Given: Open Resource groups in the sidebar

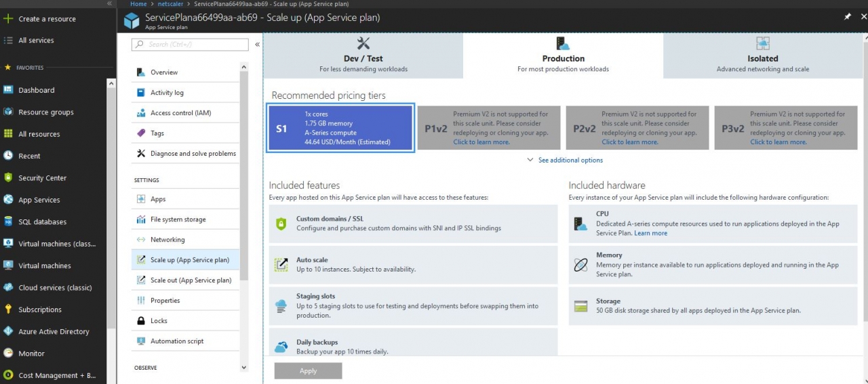Looking at the screenshot, I should [46, 112].
